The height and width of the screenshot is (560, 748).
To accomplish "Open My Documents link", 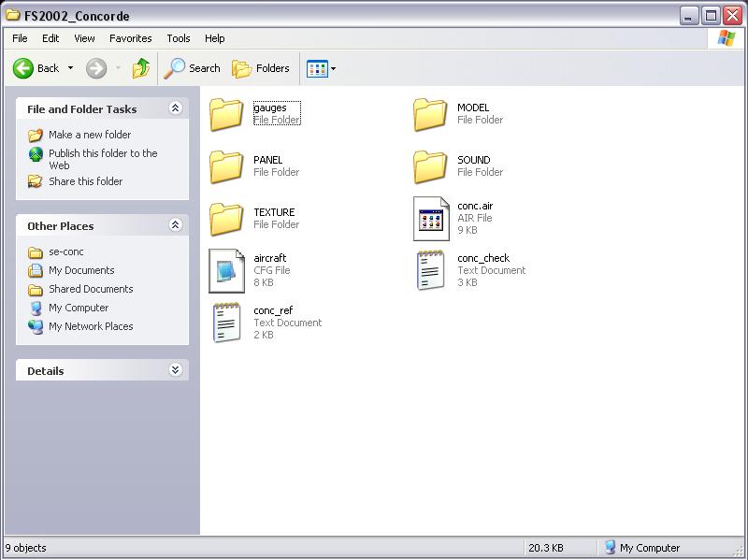I will 81,270.
